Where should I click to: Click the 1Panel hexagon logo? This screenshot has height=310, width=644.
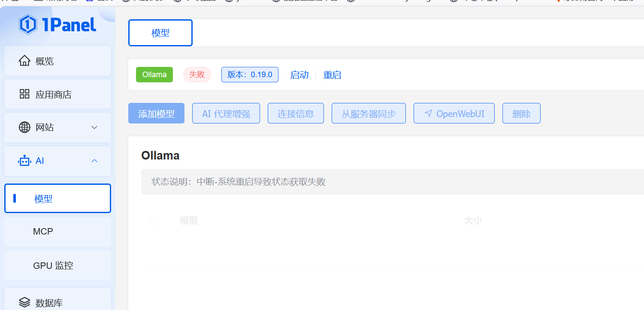point(28,24)
